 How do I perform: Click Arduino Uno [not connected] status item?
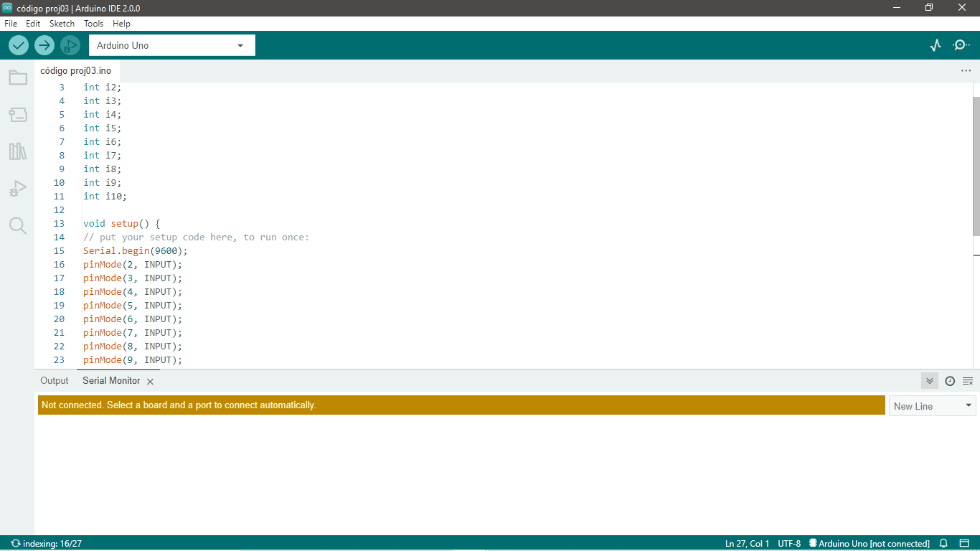click(x=870, y=543)
